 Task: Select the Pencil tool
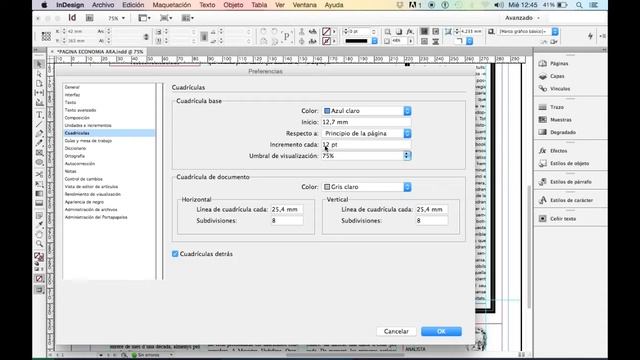coord(39,143)
